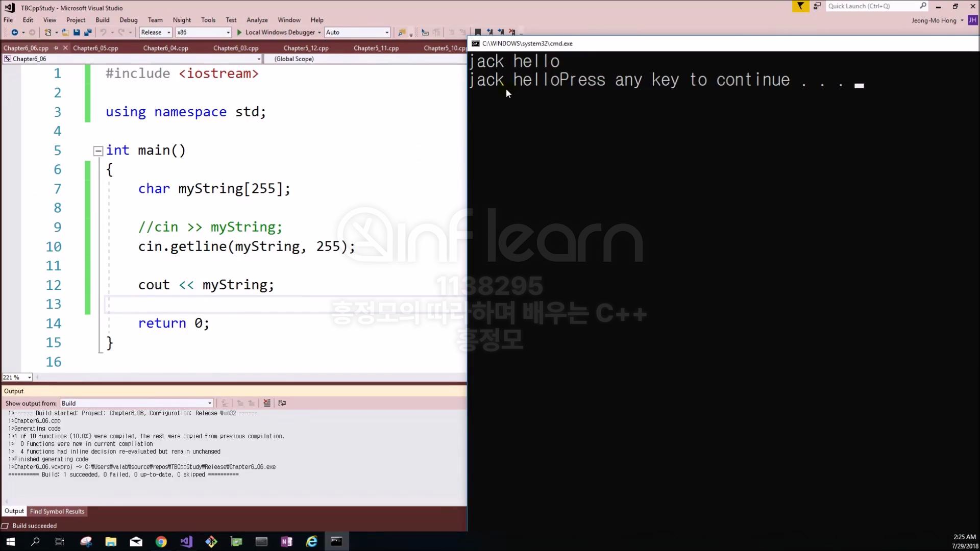Click the Navigate Backward arrow icon
The image size is (980, 551).
(x=14, y=32)
